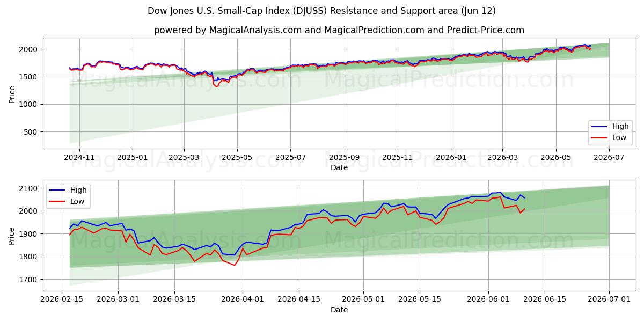644x322 pixels.
Task: Click the chart title mentioning DJUSS Resistance and Support
Action: point(321,11)
